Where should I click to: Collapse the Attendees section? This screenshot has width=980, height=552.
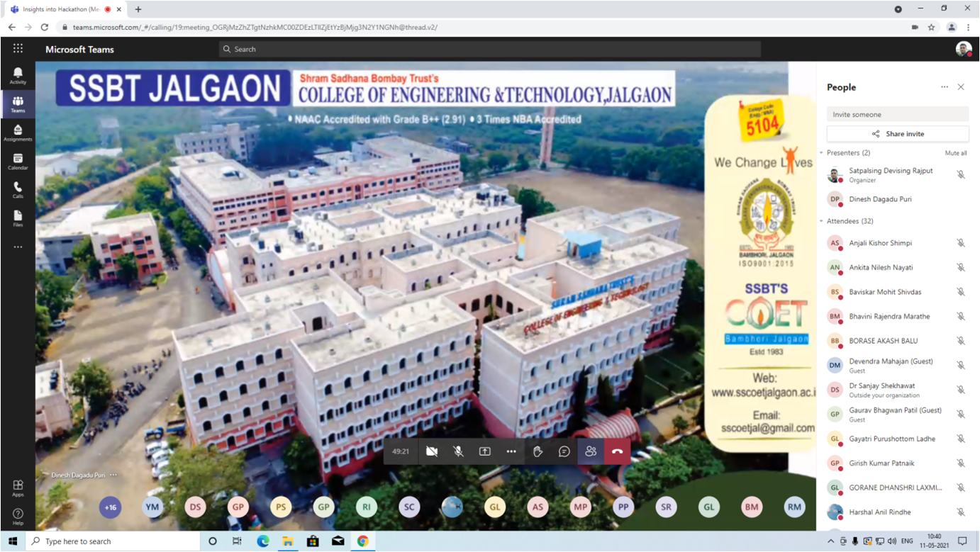(x=821, y=221)
